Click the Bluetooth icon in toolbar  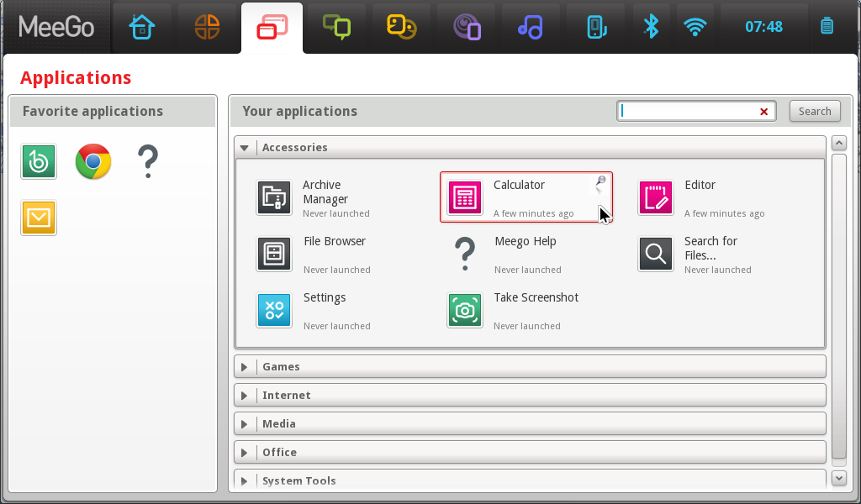click(652, 26)
